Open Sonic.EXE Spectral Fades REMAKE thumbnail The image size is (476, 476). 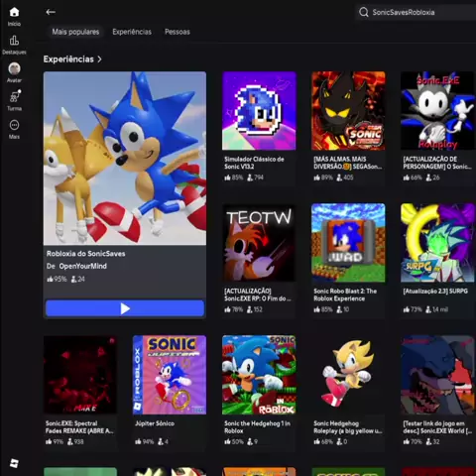(80, 375)
